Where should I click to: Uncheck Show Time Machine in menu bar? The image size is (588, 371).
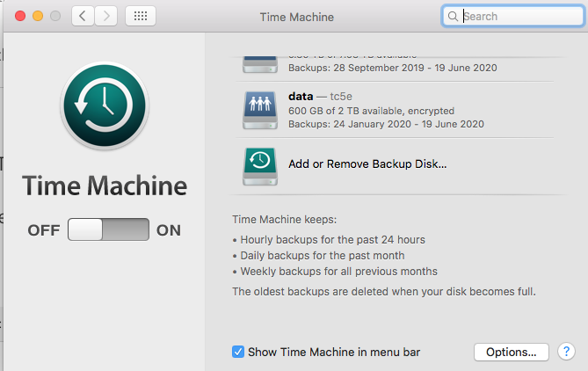click(x=238, y=352)
